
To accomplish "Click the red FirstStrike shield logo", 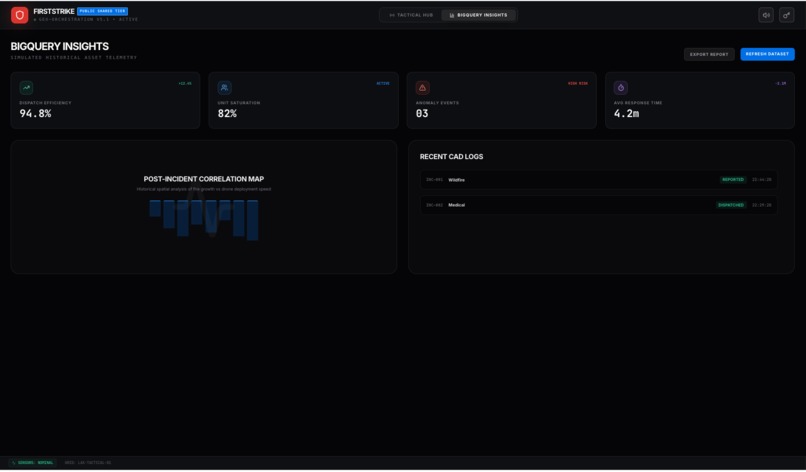I will 20,15.
